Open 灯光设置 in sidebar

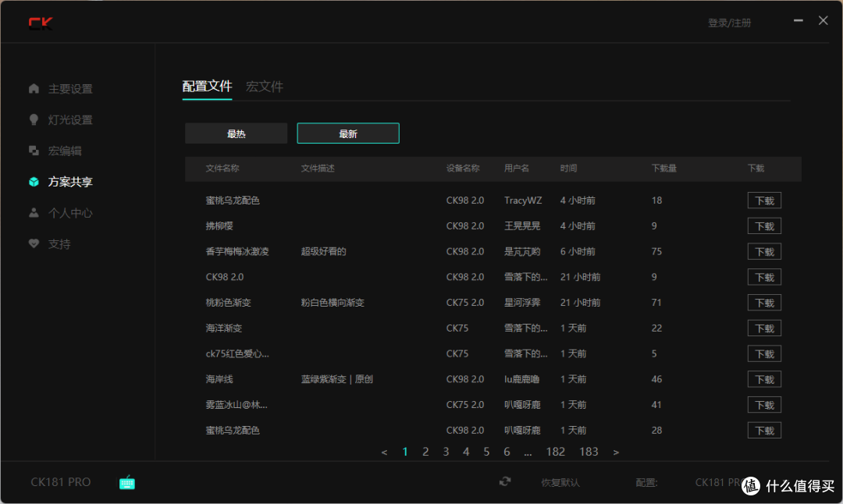click(70, 120)
